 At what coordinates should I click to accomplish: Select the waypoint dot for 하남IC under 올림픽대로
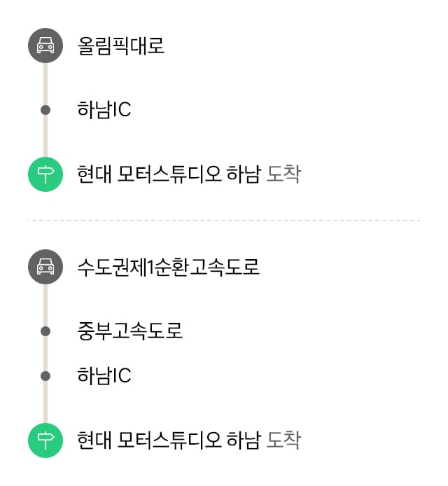click(x=45, y=109)
